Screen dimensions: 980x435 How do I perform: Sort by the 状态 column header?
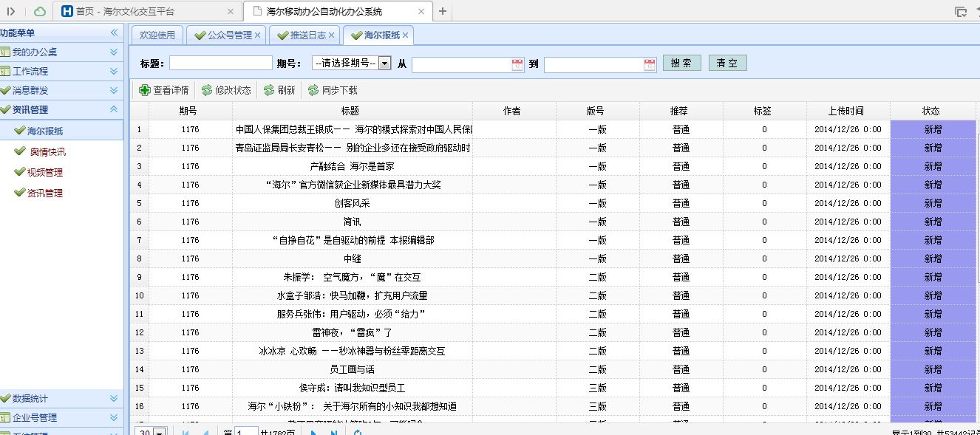(x=933, y=111)
